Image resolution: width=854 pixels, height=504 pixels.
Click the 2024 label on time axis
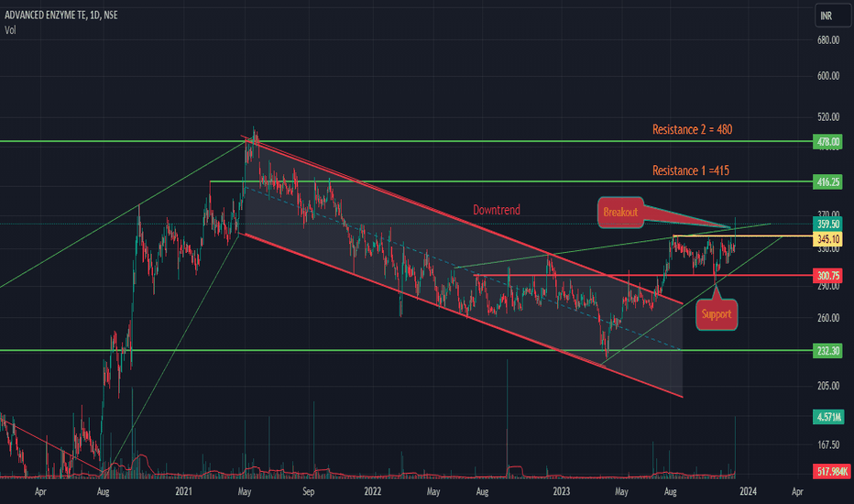[x=748, y=491]
